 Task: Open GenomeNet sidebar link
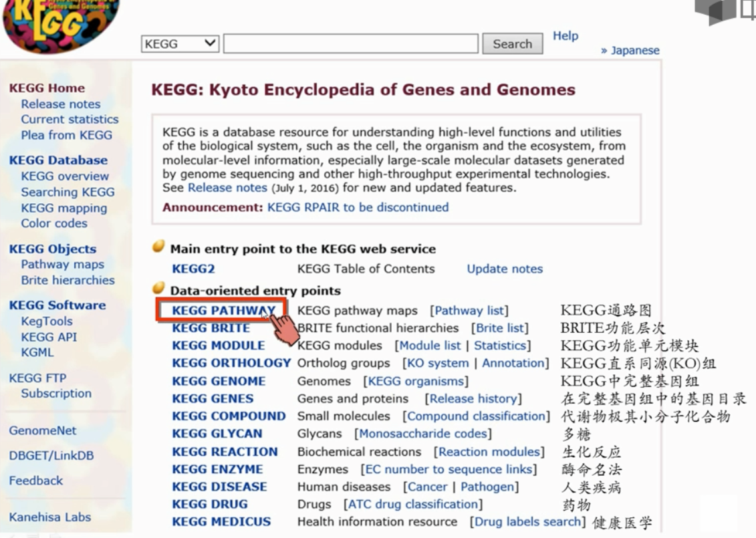click(42, 430)
